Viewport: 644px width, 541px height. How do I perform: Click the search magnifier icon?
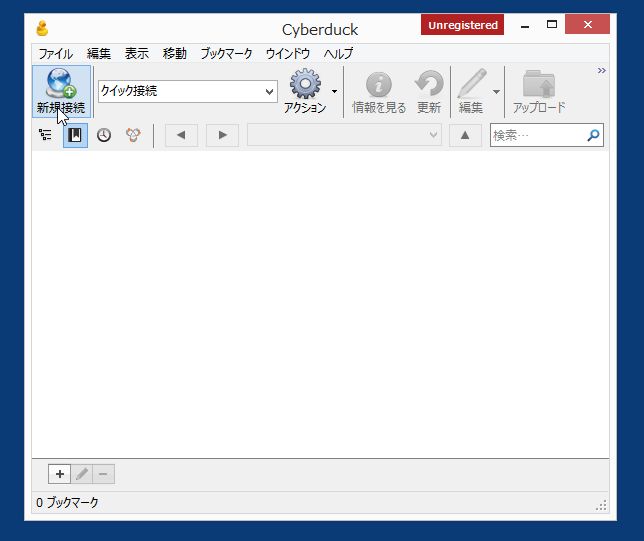(593, 135)
